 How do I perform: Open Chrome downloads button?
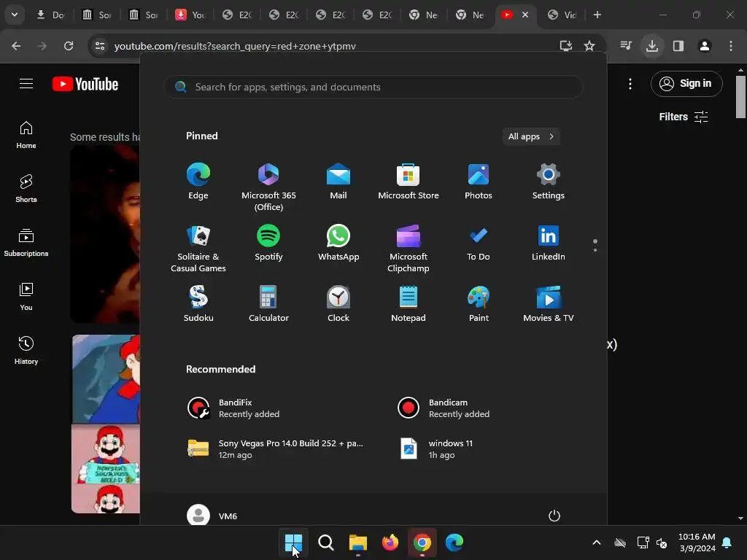tap(652, 46)
